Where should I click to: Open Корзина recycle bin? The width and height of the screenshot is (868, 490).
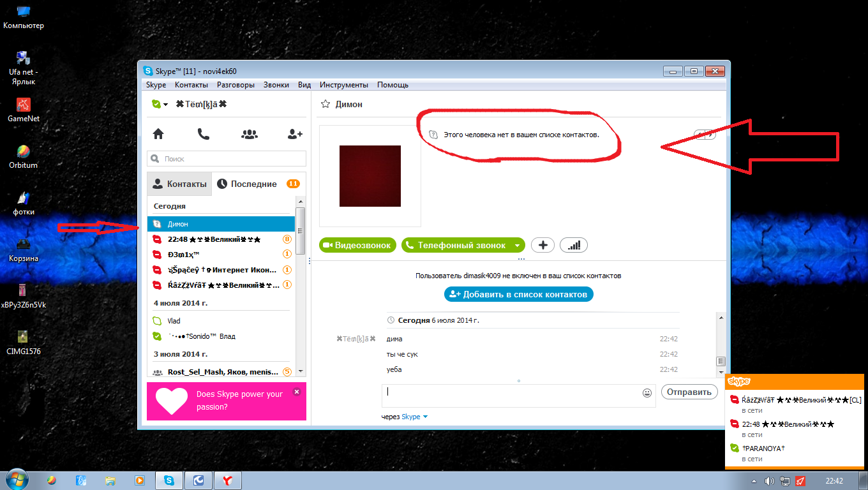click(24, 250)
